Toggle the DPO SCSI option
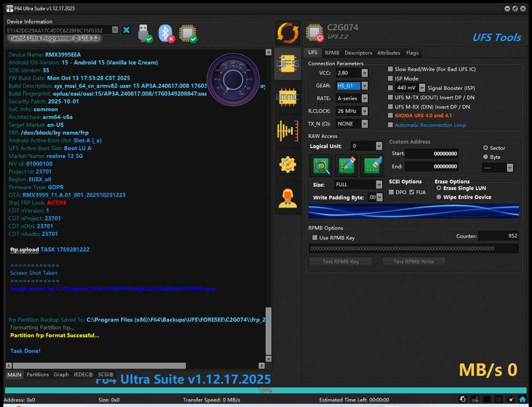This screenshot has height=407, width=532. 391,192
